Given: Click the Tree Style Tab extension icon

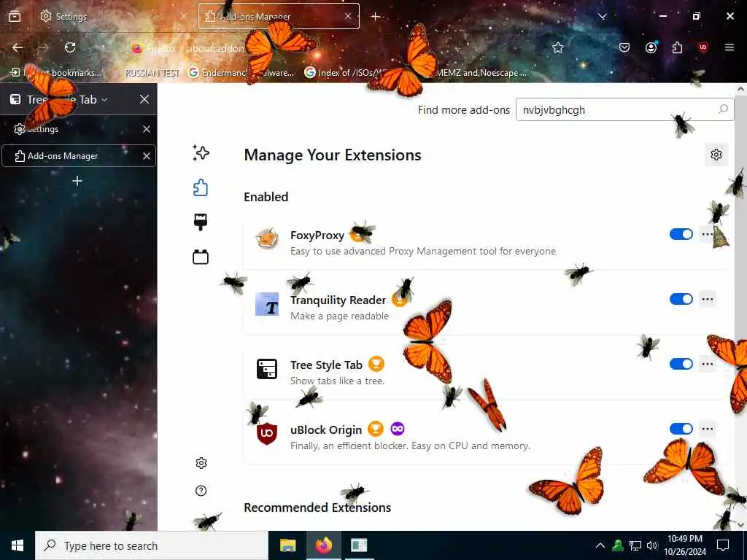Looking at the screenshot, I should pyautogui.click(x=267, y=368).
